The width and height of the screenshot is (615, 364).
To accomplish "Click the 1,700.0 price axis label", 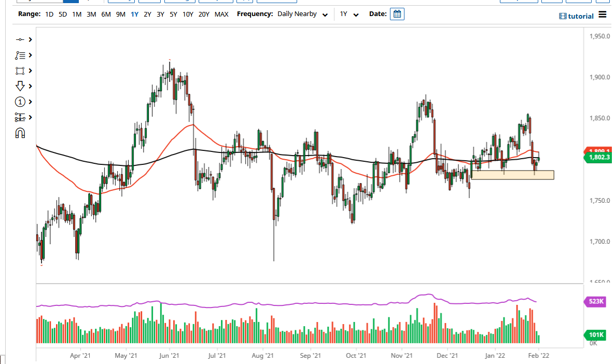I will 600,242.
